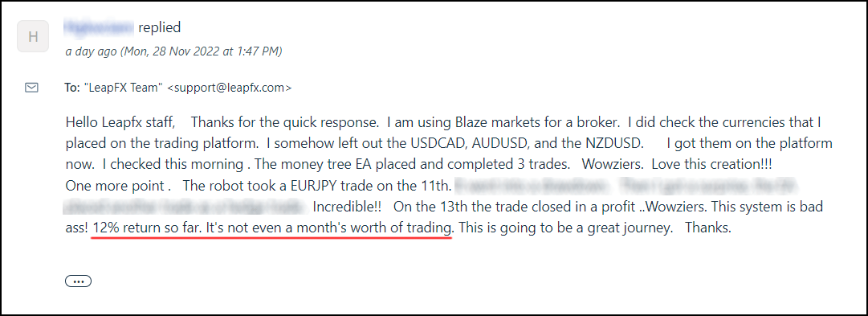Click the 'To:' label
868x316 pixels.
(x=72, y=88)
